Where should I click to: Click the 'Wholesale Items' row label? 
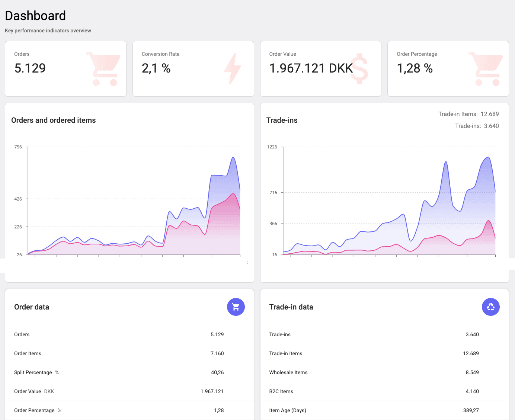point(288,372)
